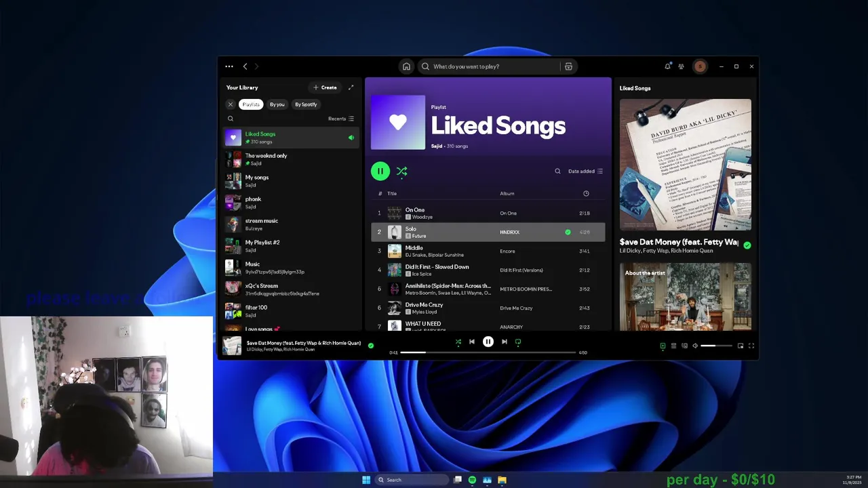This screenshot has height=488, width=868.
Task: Open the HNDRXX album link
Action: click(x=509, y=232)
